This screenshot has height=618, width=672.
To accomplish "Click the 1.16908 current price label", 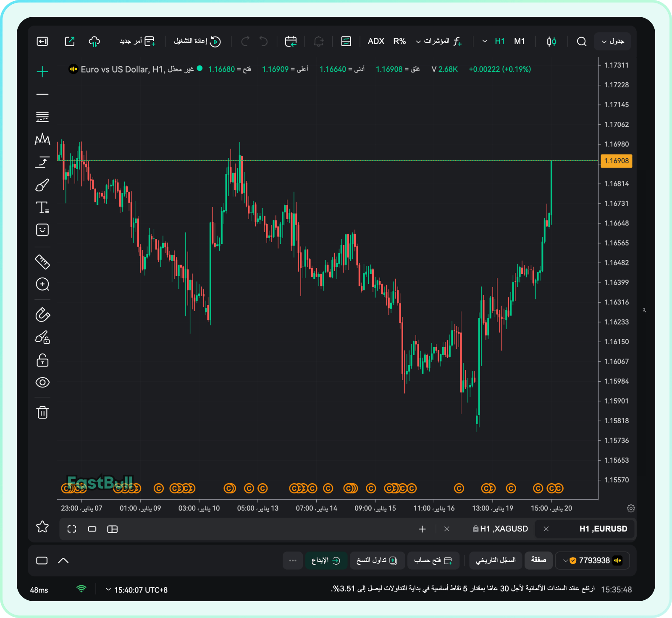I will coord(616,161).
